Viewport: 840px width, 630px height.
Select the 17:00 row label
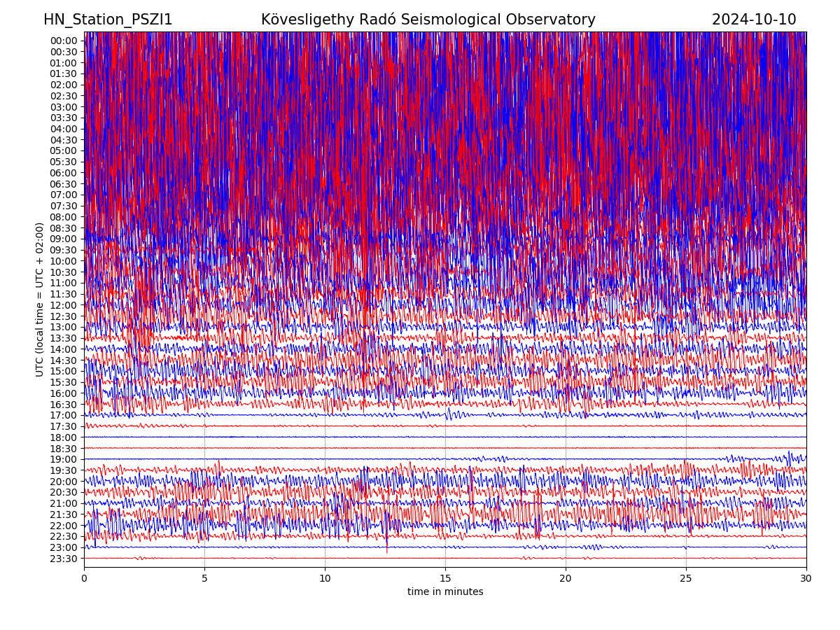pos(63,415)
